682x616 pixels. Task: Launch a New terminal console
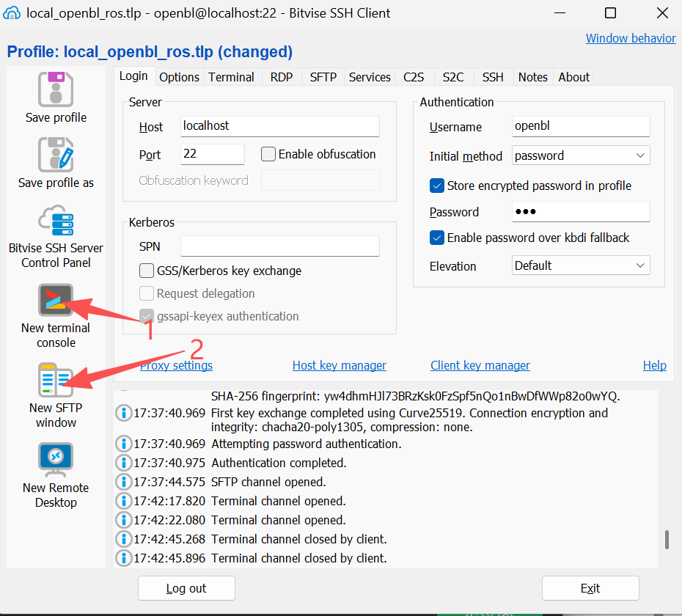56,300
